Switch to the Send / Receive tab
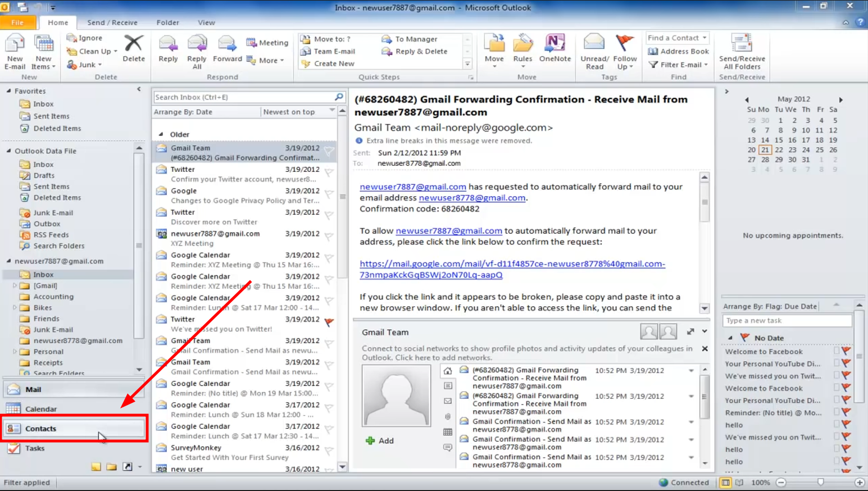Viewport: 868px width, 491px height. pyautogui.click(x=112, y=22)
